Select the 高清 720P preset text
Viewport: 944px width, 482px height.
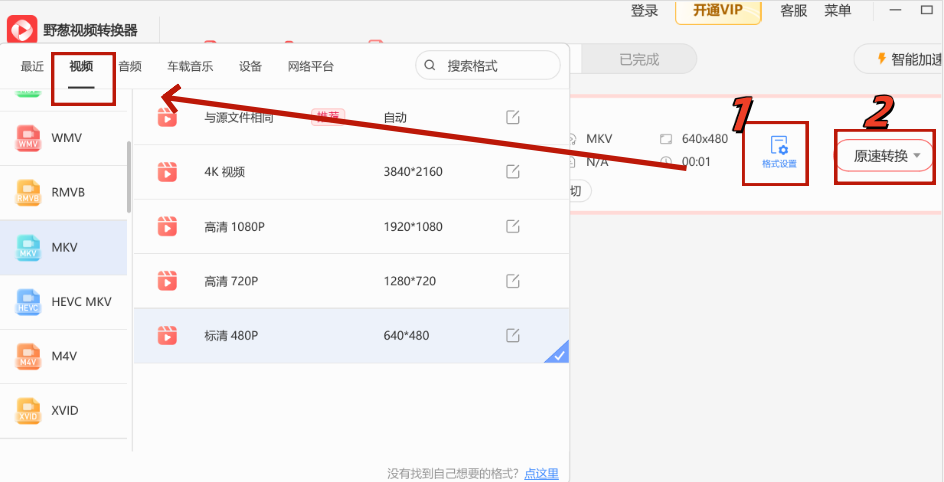(229, 281)
